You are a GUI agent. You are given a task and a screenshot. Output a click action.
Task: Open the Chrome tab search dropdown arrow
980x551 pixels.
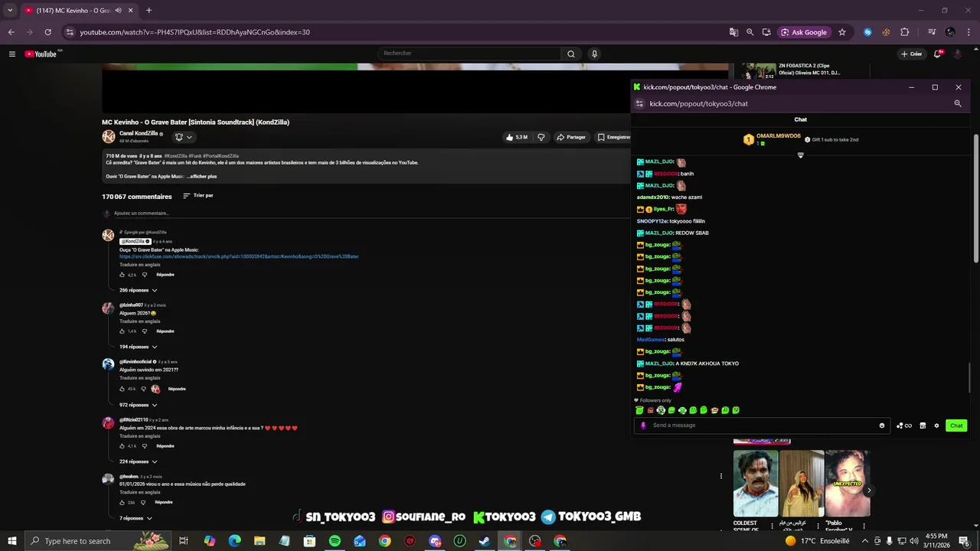(x=10, y=11)
